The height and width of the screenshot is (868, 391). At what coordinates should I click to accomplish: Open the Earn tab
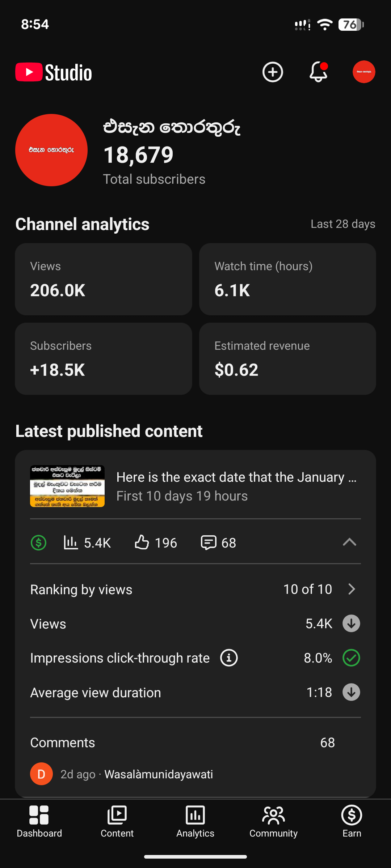click(x=352, y=821)
